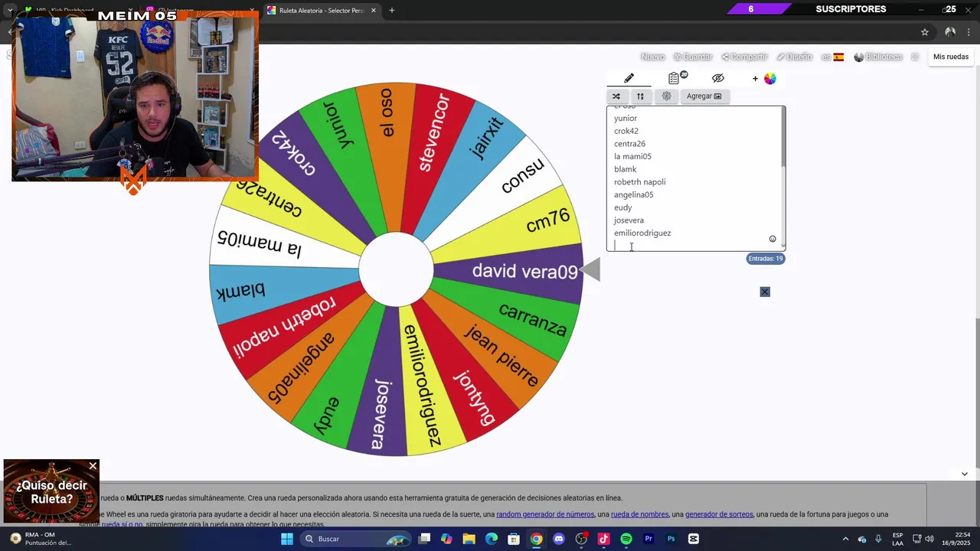This screenshot has width=980, height=551.
Task: Click the wheel's white center hub to spin
Action: coord(396,269)
